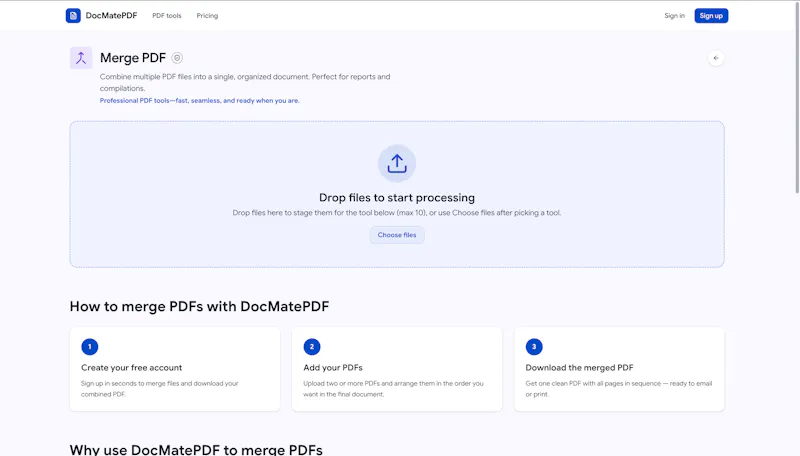
Task: Click the Drop files to start processing heading
Action: tap(397, 197)
